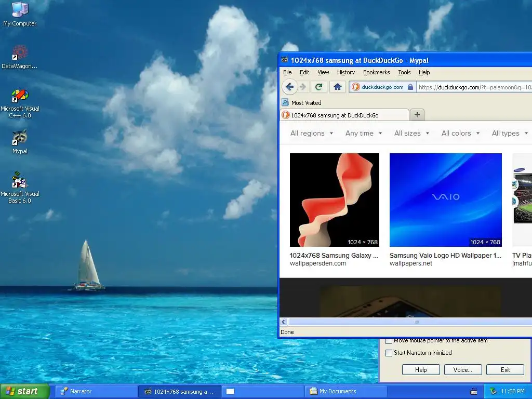Go to home page icon
Screen dimensions: 532x399
337,87
